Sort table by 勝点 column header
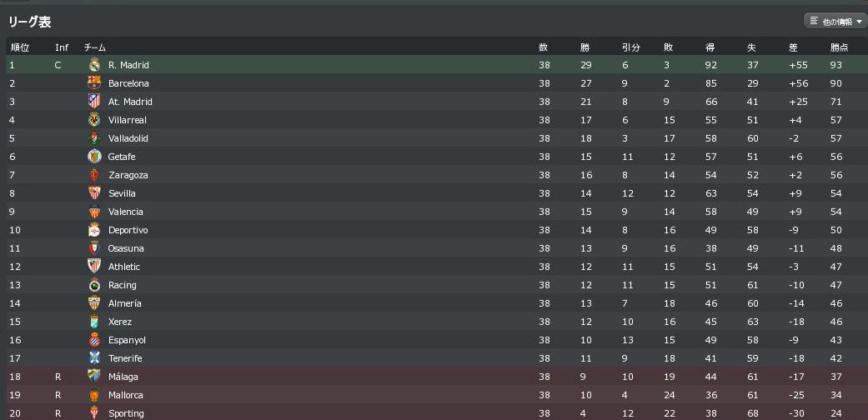Viewport: 868px width, 420px height. 839,47
